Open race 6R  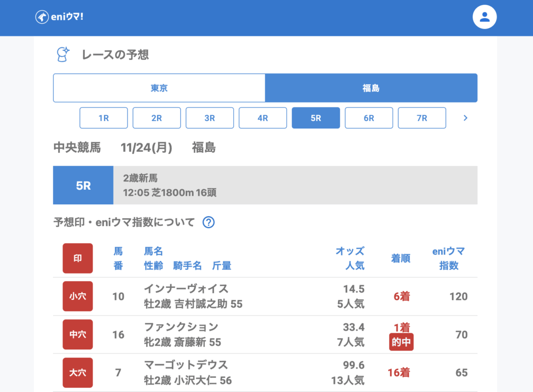[369, 118]
